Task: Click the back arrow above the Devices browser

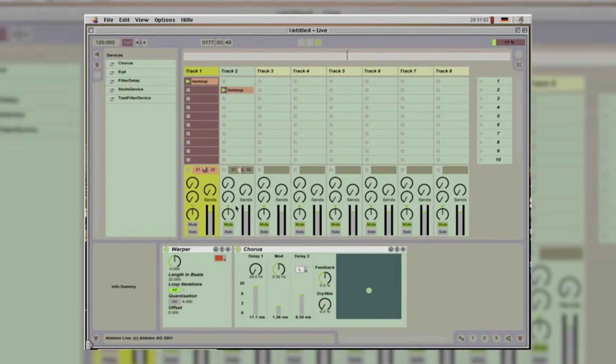Action: click(x=97, y=55)
